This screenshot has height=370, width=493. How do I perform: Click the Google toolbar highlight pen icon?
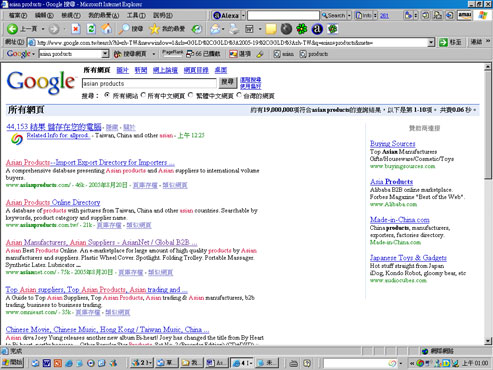coord(260,54)
